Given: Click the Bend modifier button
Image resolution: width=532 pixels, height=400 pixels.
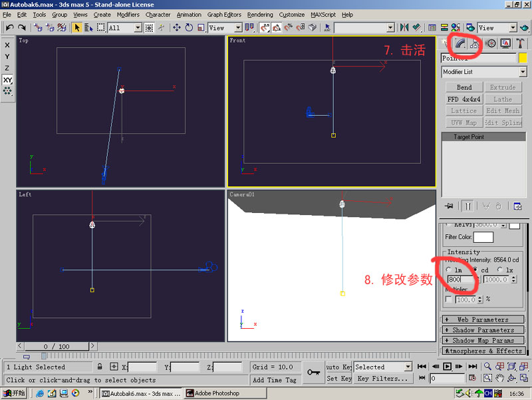Looking at the screenshot, I should coord(464,87).
